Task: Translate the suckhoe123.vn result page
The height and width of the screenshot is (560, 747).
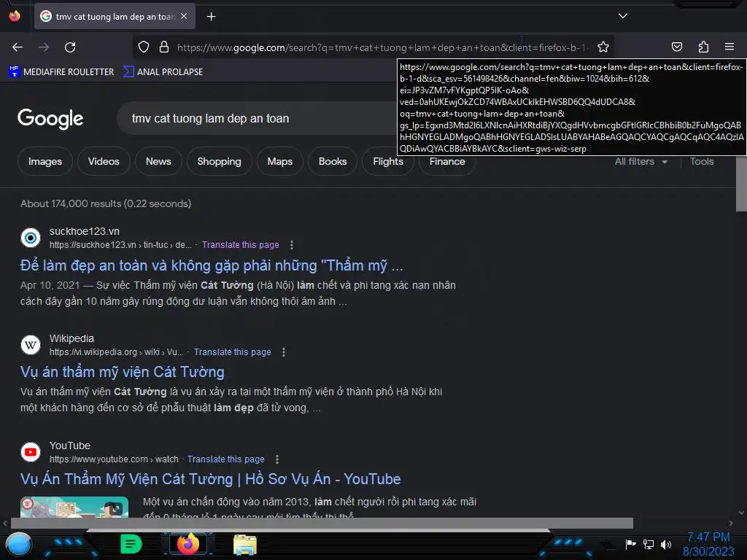Action: pos(240,245)
